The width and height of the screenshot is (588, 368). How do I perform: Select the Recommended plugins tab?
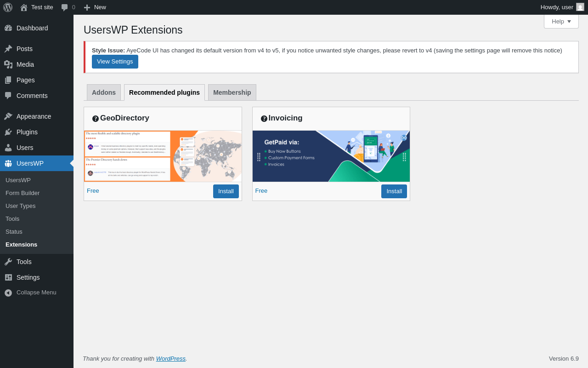pos(164,92)
